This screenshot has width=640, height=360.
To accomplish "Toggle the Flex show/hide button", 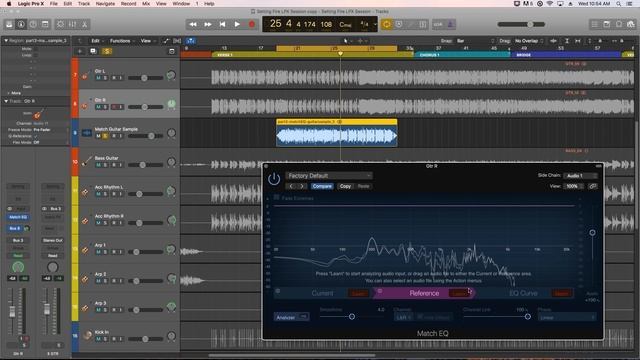I will pos(177,41).
